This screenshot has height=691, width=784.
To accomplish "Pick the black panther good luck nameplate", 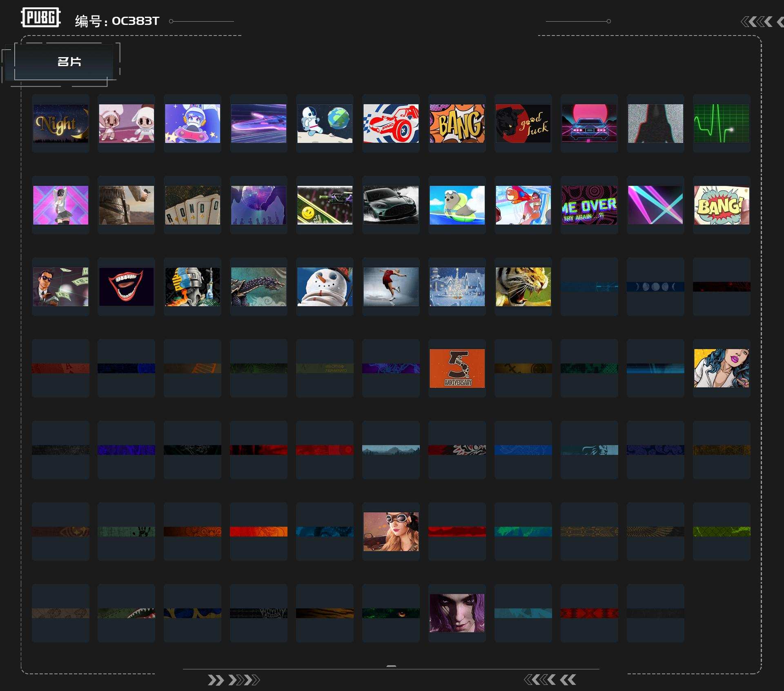I will 523,123.
